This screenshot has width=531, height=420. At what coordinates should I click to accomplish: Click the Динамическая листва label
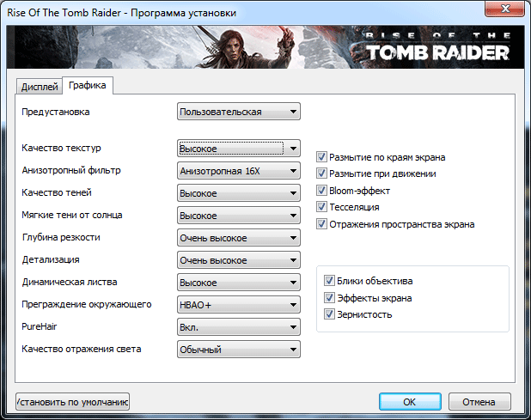pos(70,282)
